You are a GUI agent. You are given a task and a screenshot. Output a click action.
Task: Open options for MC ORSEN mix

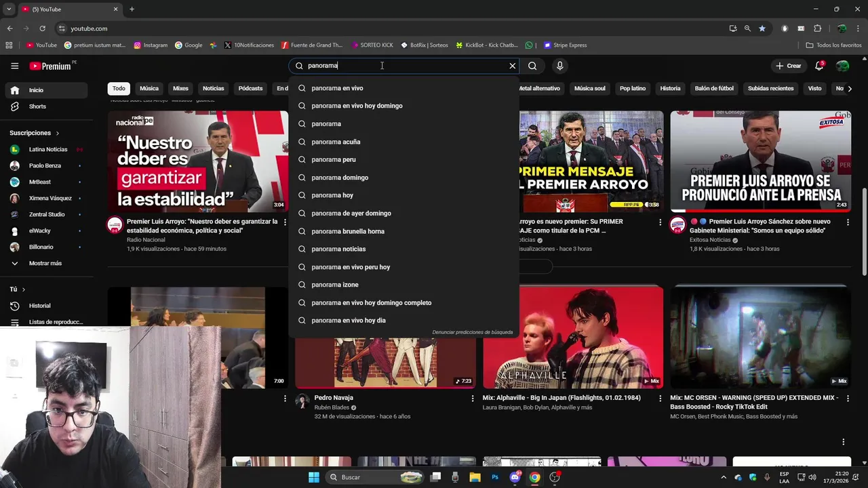coord(848,399)
